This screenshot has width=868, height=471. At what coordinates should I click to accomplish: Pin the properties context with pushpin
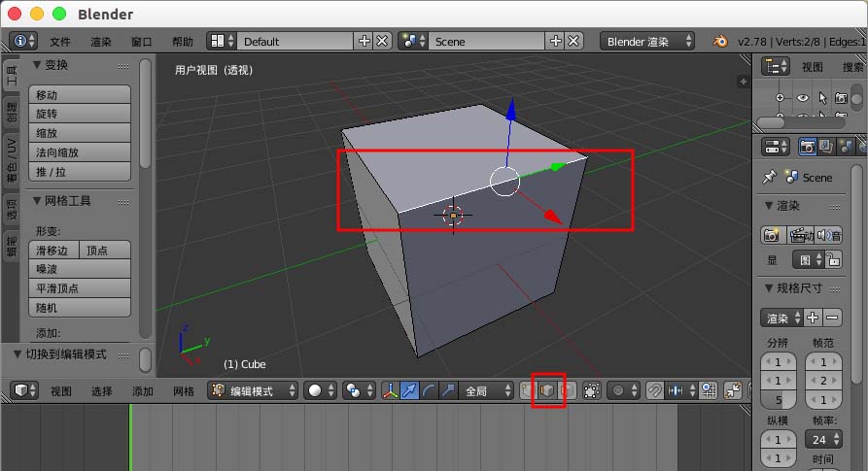770,177
